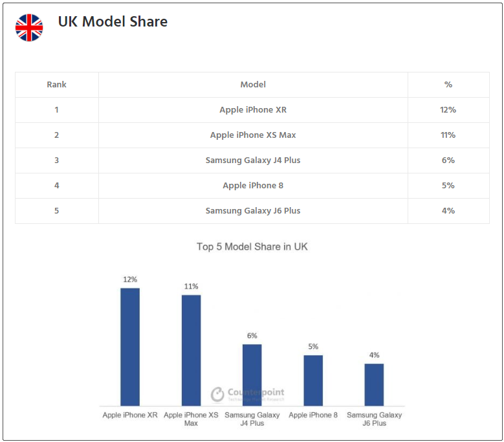Click the Rank column header

[56, 85]
